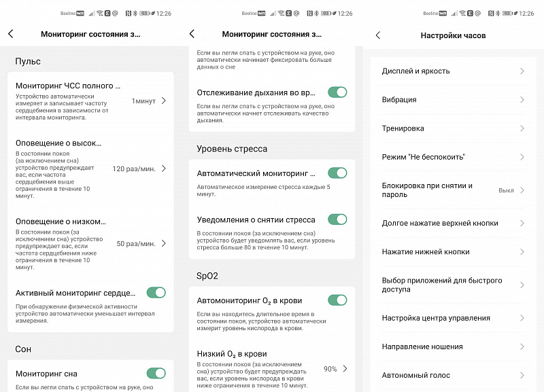The image size is (544, 392).
Task: Tap back arrow on the Уровень стресса screen
Action: click(x=192, y=34)
